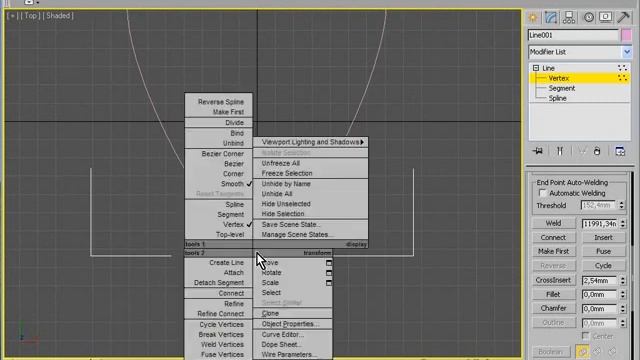The height and width of the screenshot is (360, 640).
Task: Toggle the Automatic Welding checkbox
Action: coord(542,193)
